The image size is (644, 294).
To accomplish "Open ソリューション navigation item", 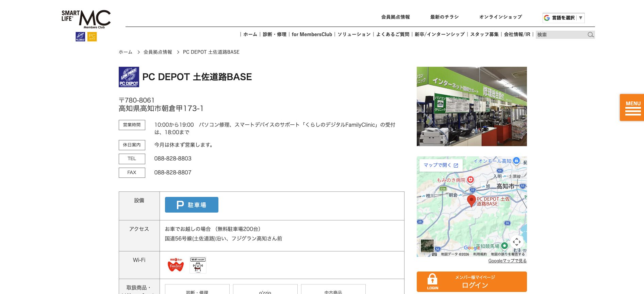I will 354,34.
